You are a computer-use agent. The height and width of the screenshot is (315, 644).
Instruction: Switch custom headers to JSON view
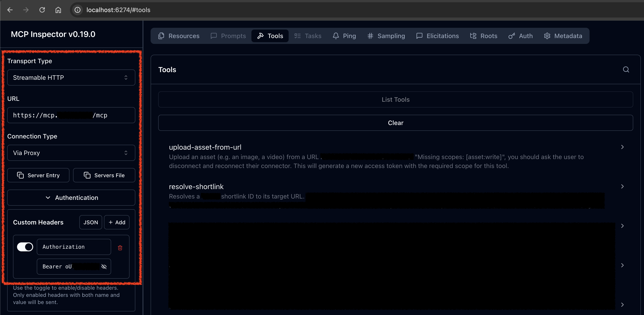tap(91, 222)
